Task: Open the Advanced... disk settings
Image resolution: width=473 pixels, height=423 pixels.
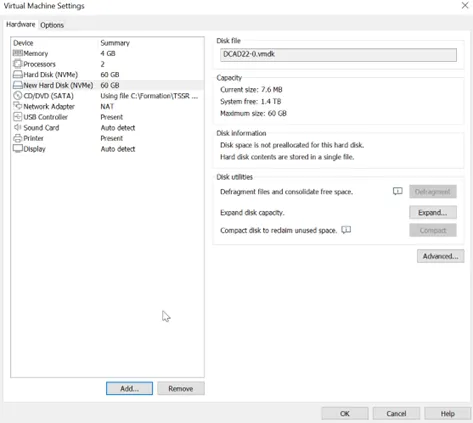Action: click(x=440, y=256)
